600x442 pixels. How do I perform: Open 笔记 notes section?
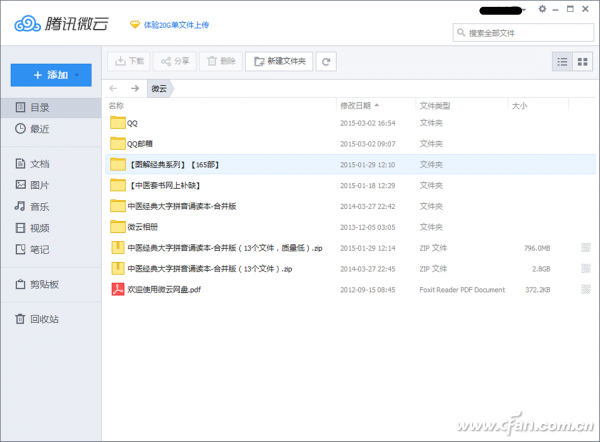(51, 250)
